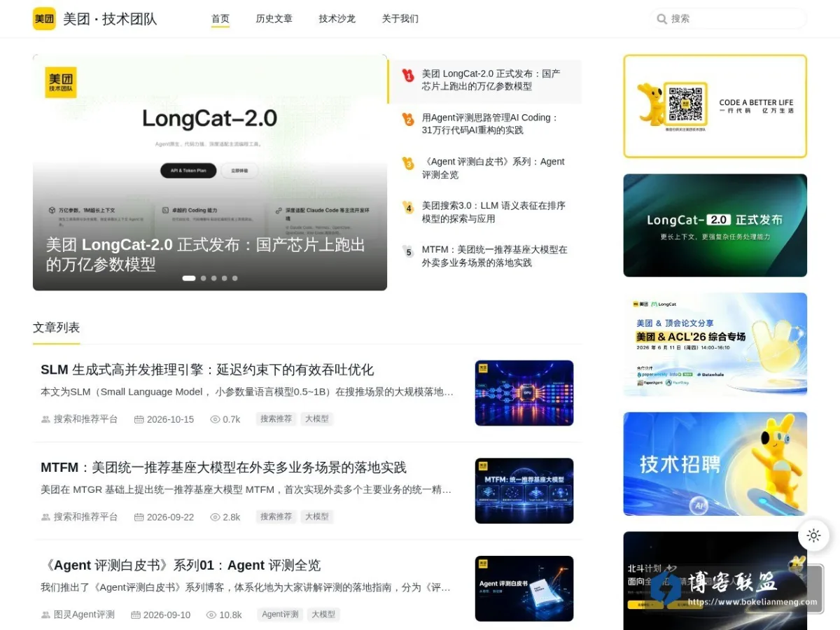Select third carousel slide dot
Image resolution: width=840 pixels, height=630 pixels.
pos(214,278)
